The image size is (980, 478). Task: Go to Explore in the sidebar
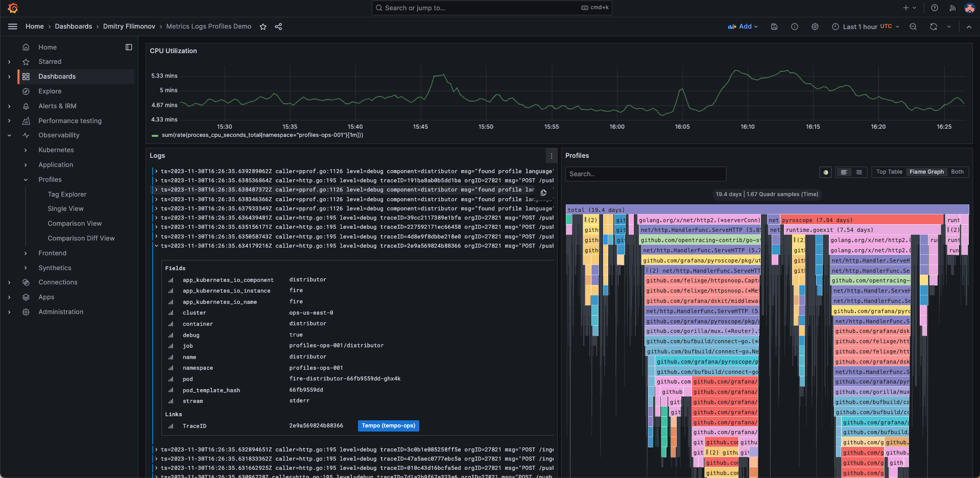coord(50,91)
